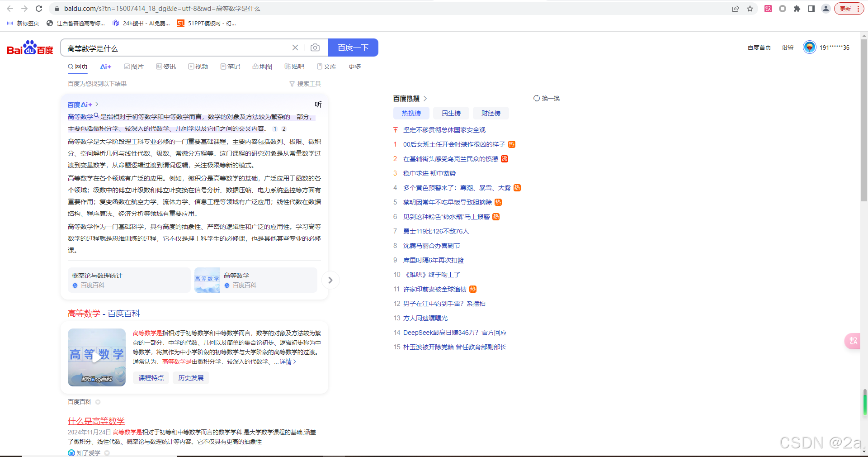Click the 高等数学 term in AI answer
Screen dimensions: 868x457
coord(80,117)
